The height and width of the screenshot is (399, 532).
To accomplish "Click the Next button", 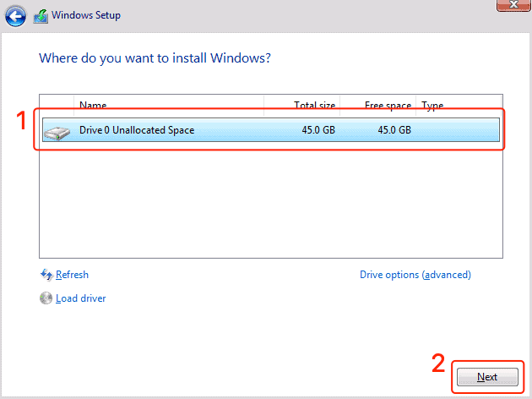I will coord(487,377).
